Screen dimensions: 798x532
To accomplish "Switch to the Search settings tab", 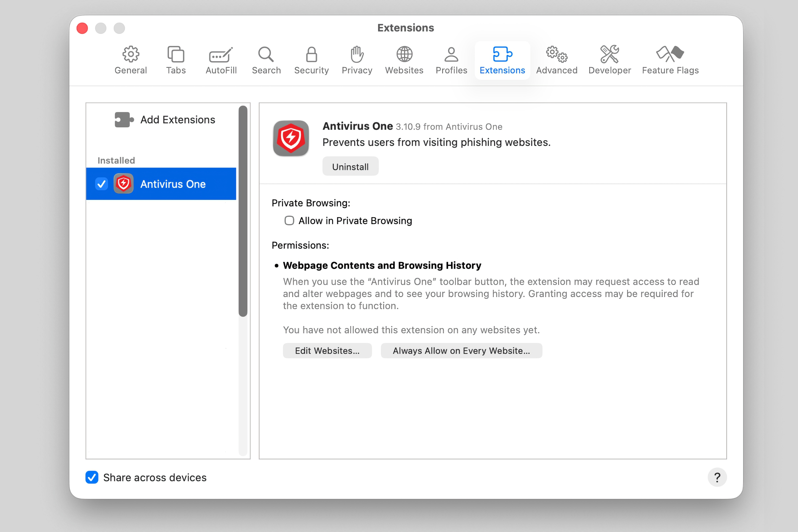I will click(266, 61).
